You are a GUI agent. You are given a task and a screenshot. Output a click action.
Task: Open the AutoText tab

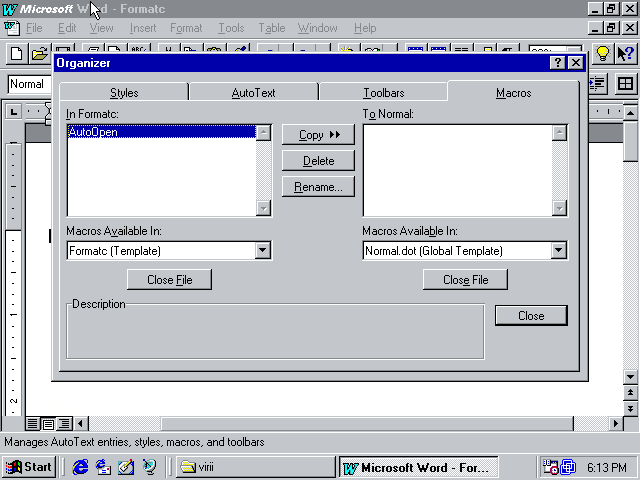[253, 93]
